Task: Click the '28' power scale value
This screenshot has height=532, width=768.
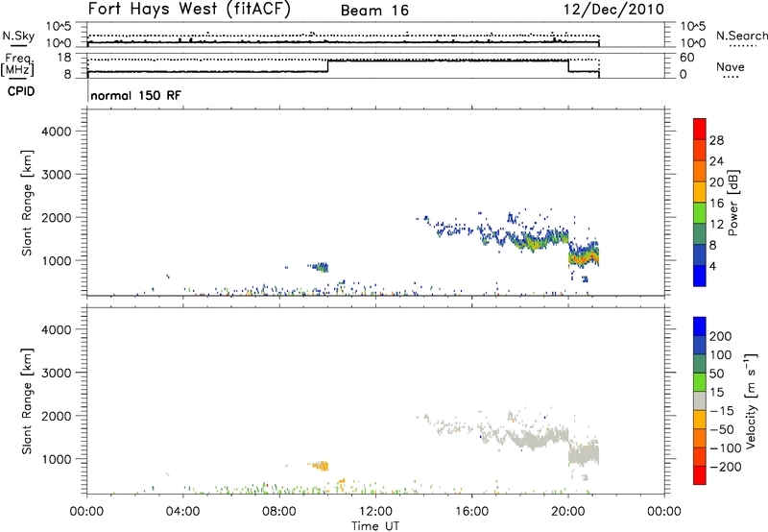Action: [x=716, y=140]
